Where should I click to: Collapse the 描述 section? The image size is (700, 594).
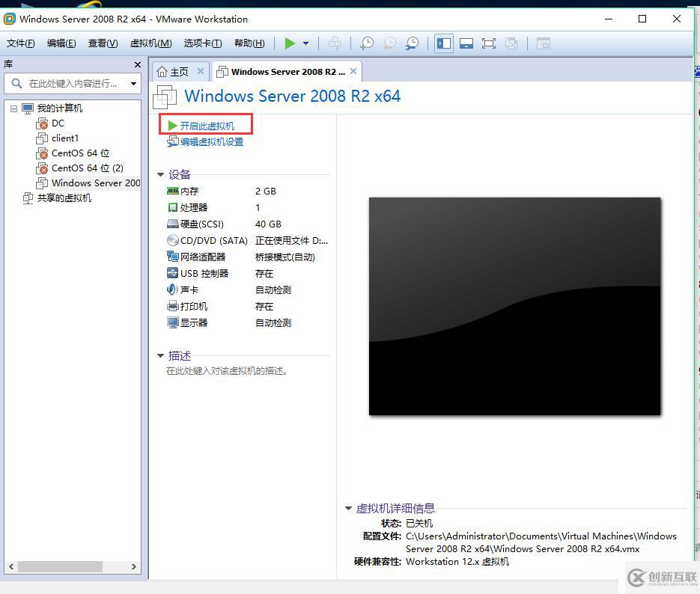(x=160, y=355)
